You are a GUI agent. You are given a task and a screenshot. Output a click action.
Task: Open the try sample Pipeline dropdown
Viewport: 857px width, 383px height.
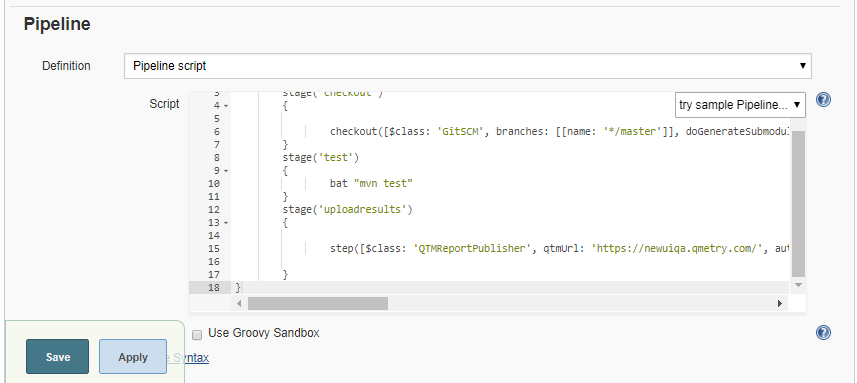coord(741,105)
